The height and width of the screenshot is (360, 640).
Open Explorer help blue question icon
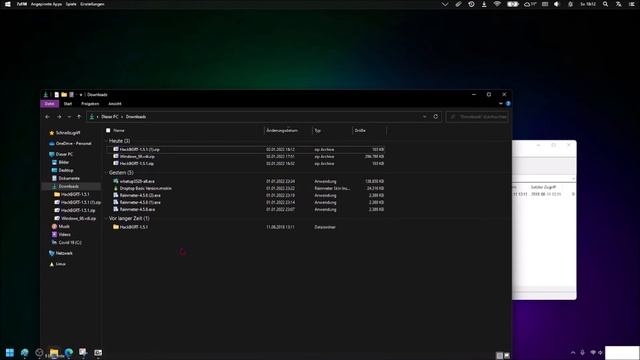pyautogui.click(x=508, y=104)
